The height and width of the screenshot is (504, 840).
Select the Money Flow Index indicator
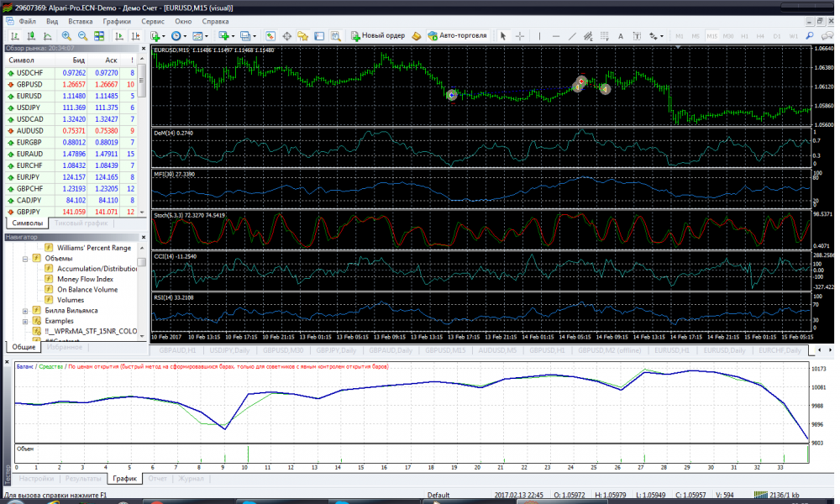pos(85,279)
